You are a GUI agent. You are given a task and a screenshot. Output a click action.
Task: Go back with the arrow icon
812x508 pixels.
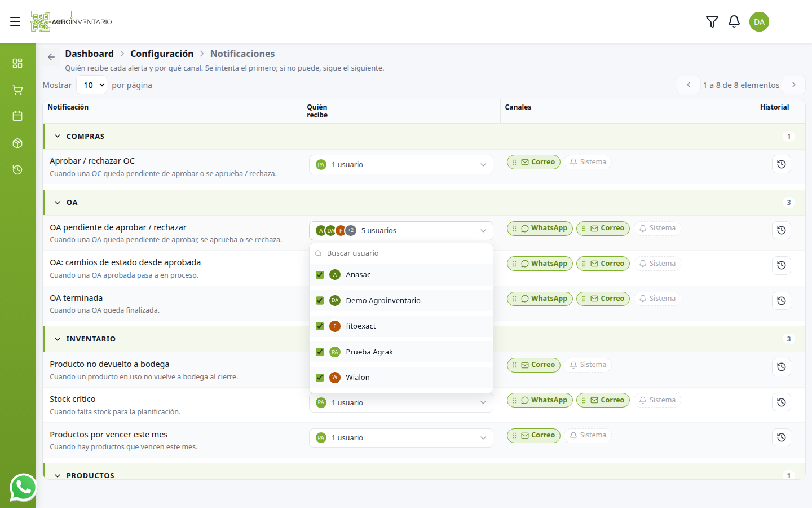tap(51, 57)
